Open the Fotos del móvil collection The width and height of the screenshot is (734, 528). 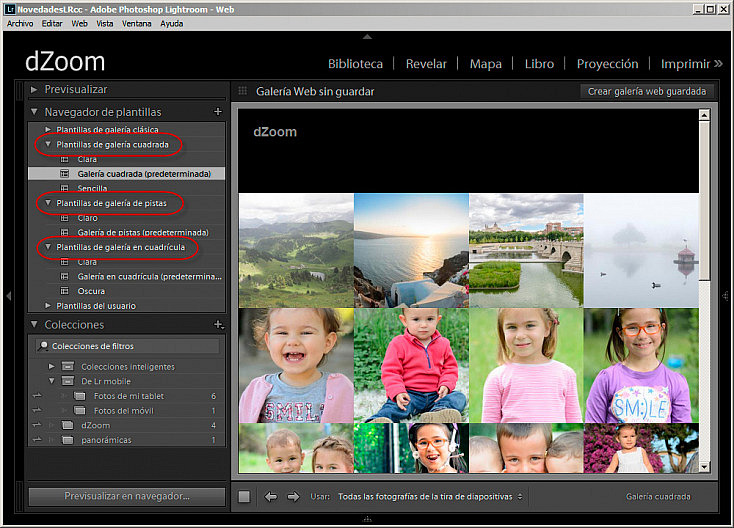click(126, 411)
